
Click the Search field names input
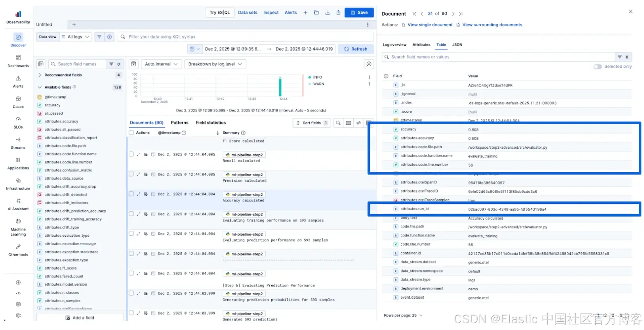pos(78,64)
